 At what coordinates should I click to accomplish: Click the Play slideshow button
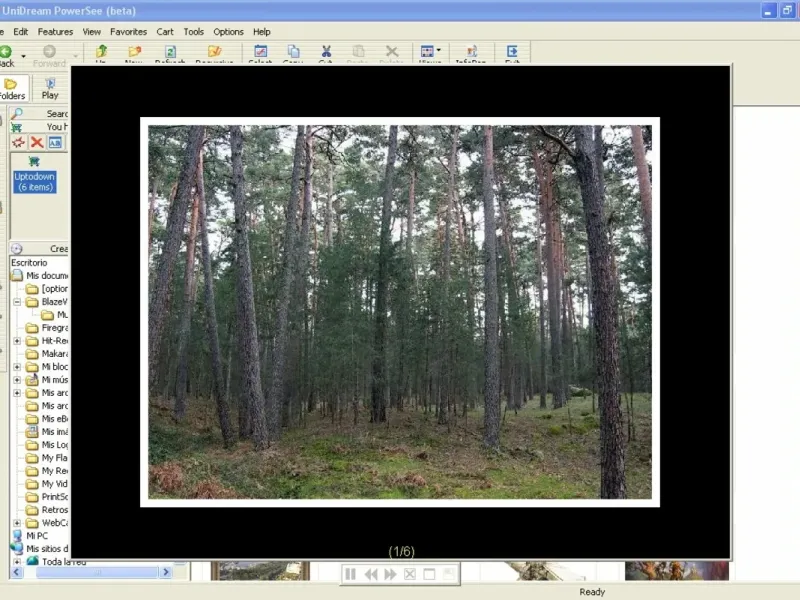(x=50, y=89)
